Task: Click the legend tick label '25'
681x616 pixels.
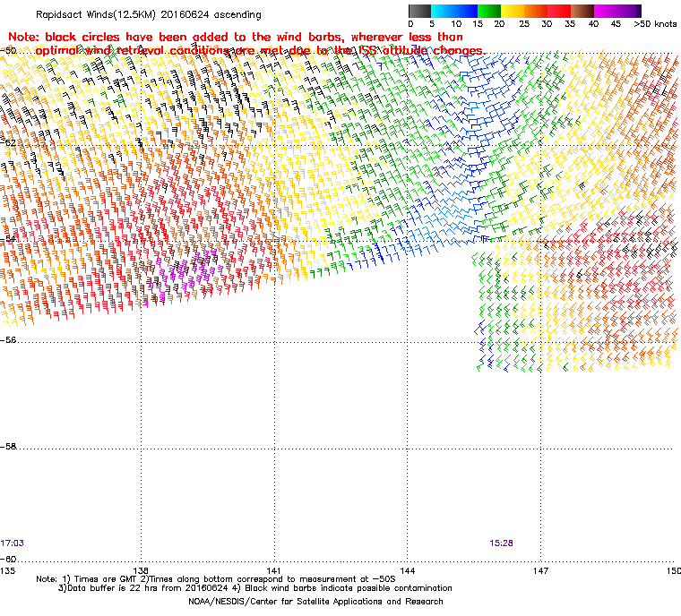Action: click(524, 24)
